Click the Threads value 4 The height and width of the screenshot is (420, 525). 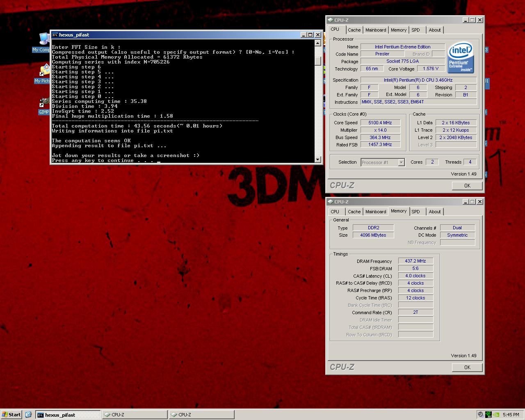pyautogui.click(x=470, y=162)
